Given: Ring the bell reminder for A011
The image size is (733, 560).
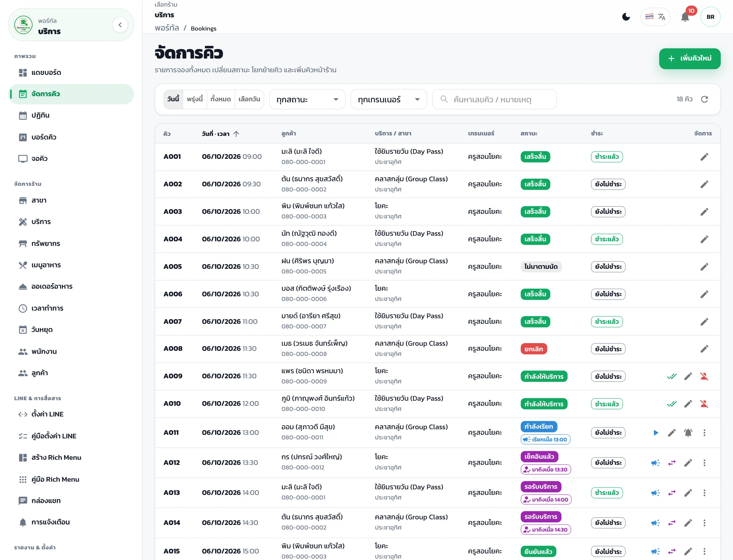Looking at the screenshot, I should click(688, 433).
